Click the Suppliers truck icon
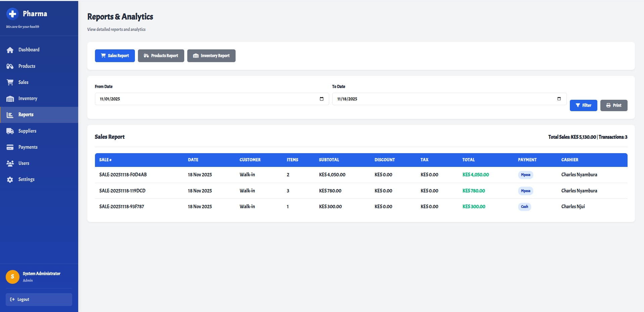 pos(10,131)
